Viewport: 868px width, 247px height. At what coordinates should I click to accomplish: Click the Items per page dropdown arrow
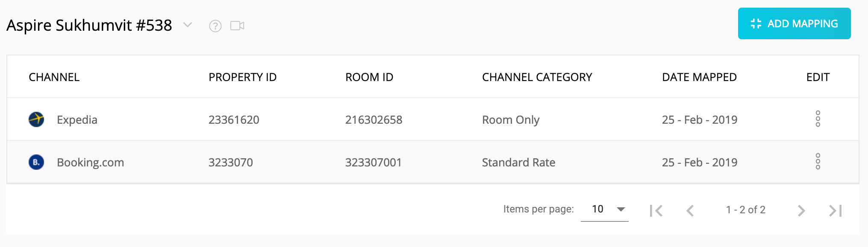coord(621,209)
